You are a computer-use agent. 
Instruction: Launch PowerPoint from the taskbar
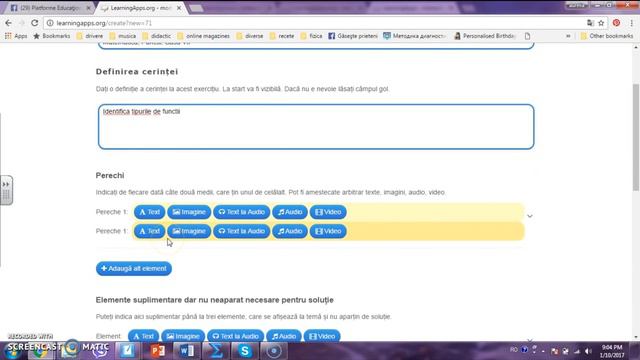click(158, 351)
